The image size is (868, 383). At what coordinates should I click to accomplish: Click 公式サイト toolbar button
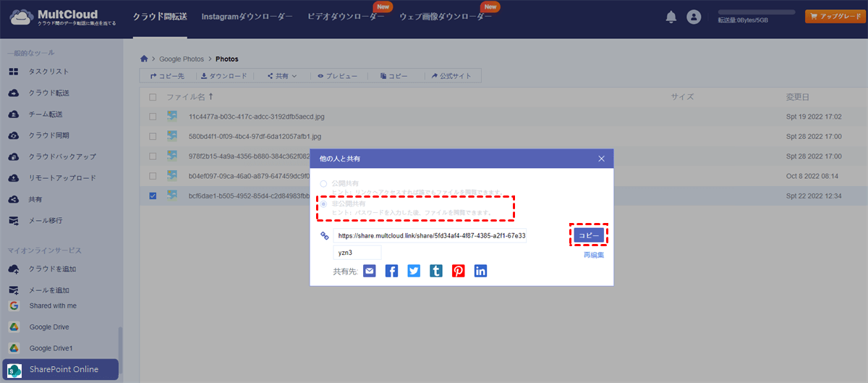(451, 76)
